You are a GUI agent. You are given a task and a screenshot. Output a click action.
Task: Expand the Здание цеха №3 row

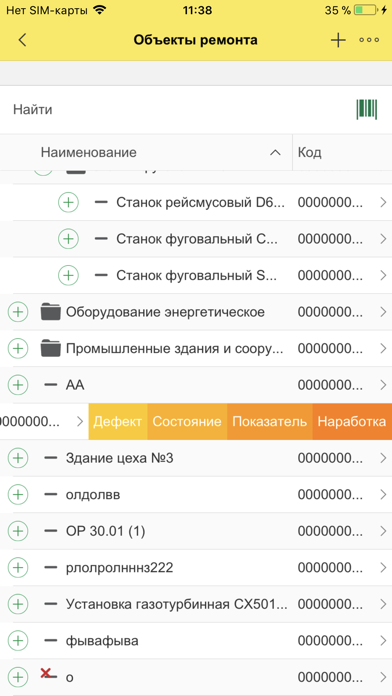click(x=18, y=458)
